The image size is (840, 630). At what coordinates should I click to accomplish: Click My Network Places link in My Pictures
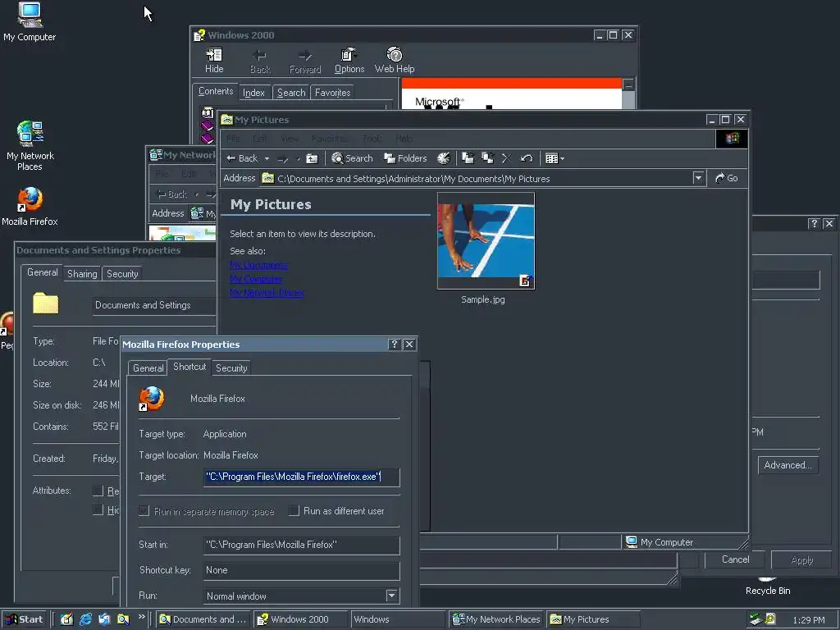(x=267, y=293)
